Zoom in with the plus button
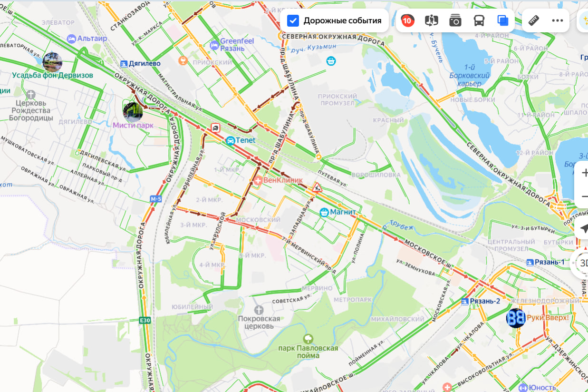Screen dimensions: 588x392 pyautogui.click(x=584, y=173)
